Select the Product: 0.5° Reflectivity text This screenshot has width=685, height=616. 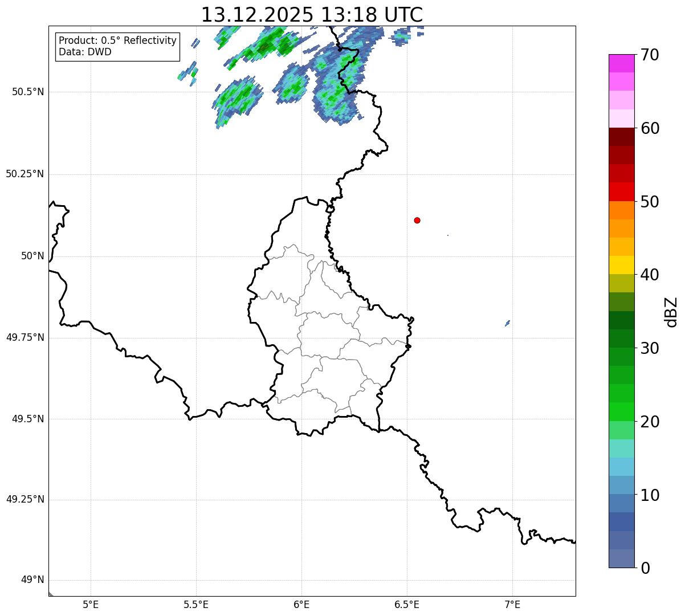117,41
